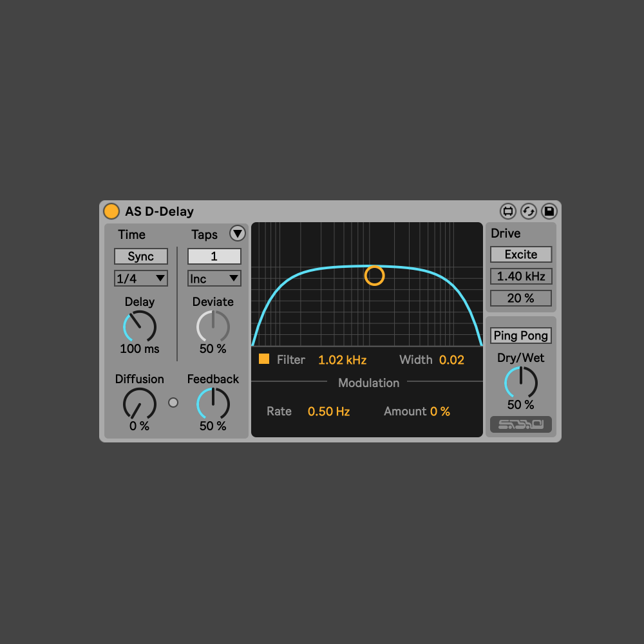Toggle the orange Filter enable square

pos(264,359)
